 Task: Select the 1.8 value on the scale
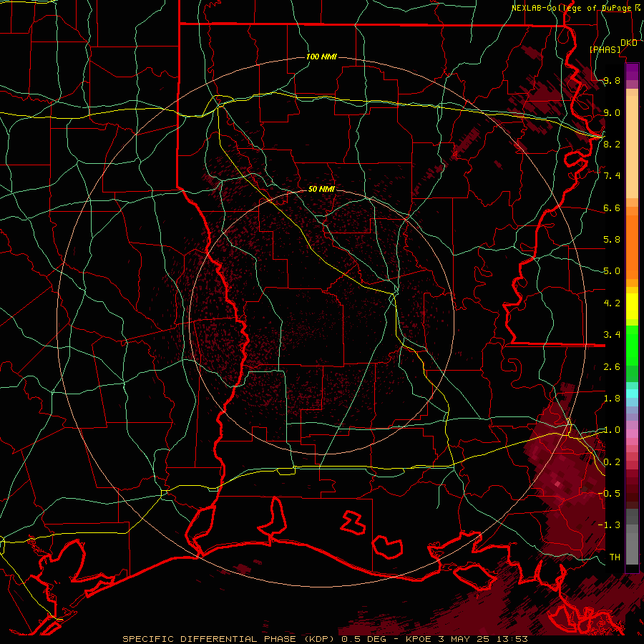pos(612,399)
